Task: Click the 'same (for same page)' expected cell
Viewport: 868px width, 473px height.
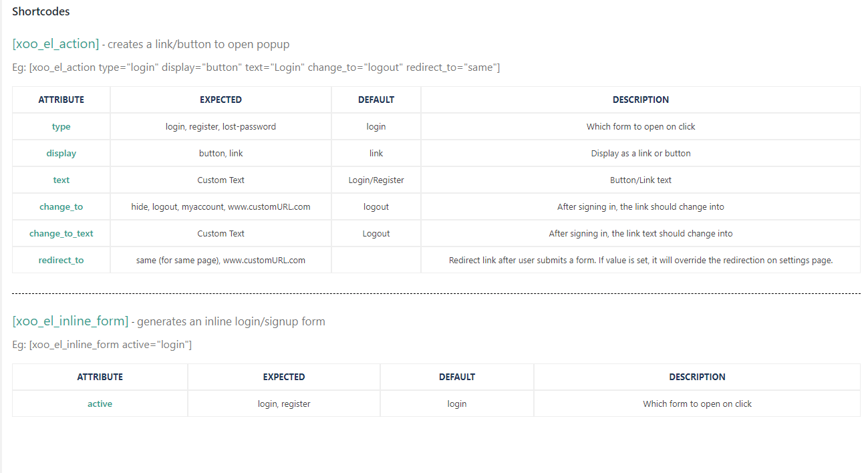Action: [x=221, y=261]
